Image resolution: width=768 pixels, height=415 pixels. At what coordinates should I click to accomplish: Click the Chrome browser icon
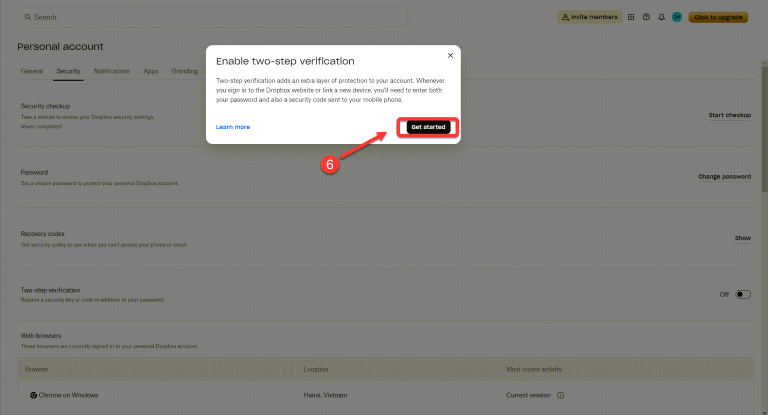point(33,395)
